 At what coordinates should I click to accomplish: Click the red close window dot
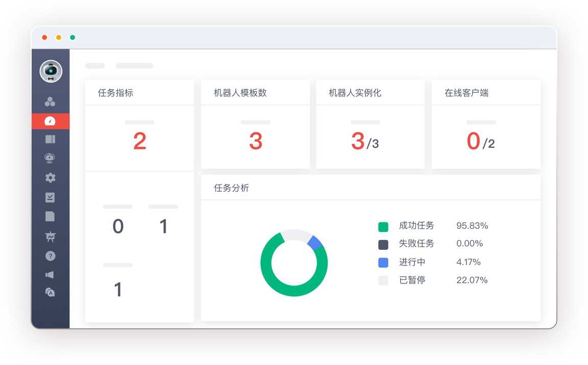point(44,37)
